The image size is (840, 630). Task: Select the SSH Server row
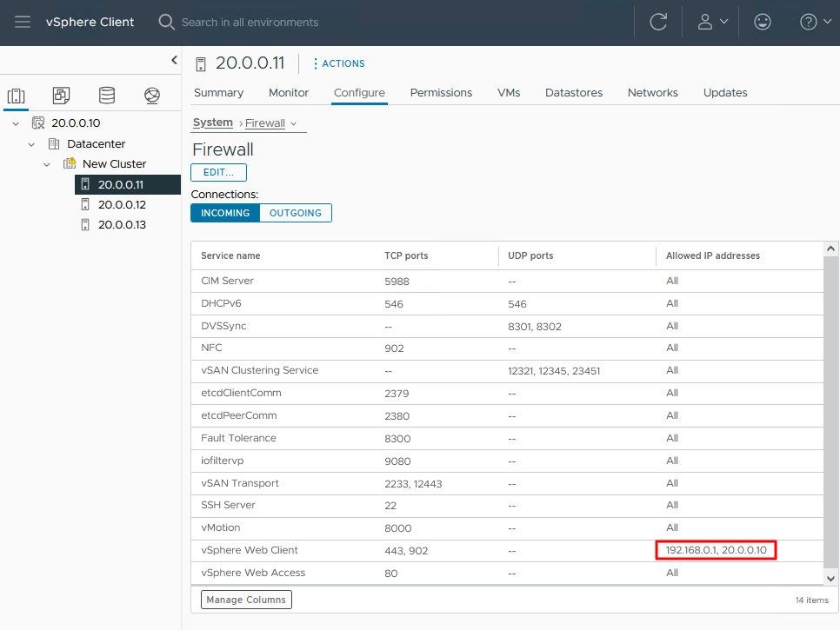point(507,506)
